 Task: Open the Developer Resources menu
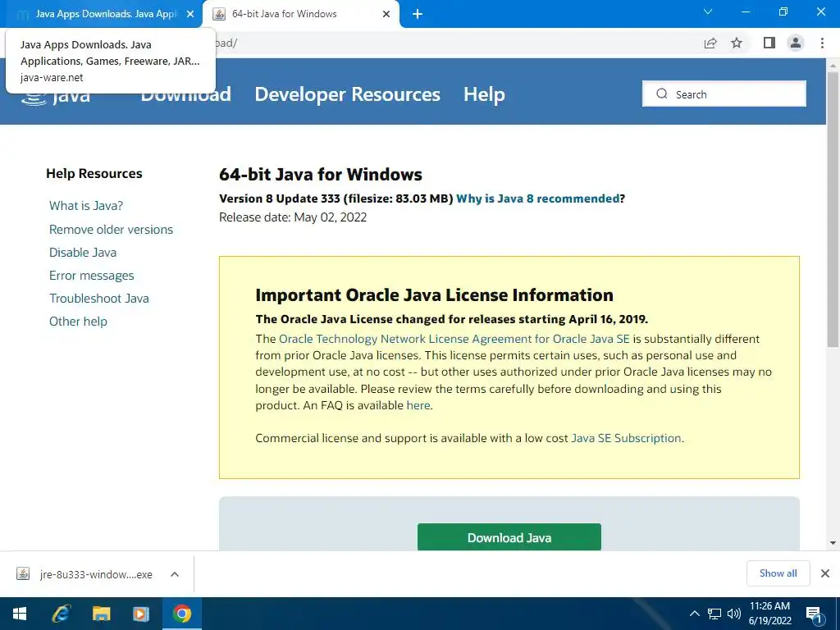click(x=347, y=94)
